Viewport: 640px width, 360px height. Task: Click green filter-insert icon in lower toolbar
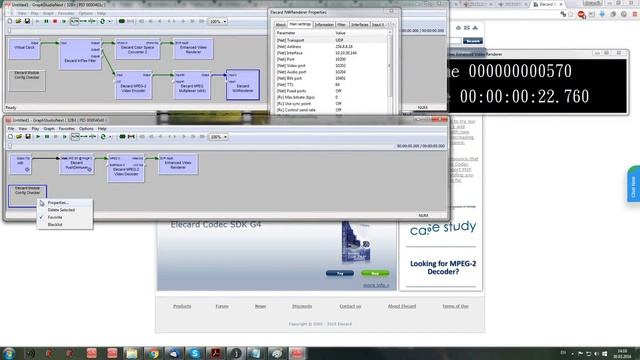pyautogui.click(x=122, y=137)
